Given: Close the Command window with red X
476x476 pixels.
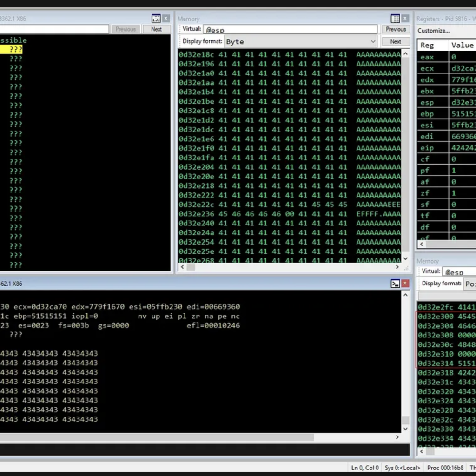Looking at the screenshot, I should point(405,284).
